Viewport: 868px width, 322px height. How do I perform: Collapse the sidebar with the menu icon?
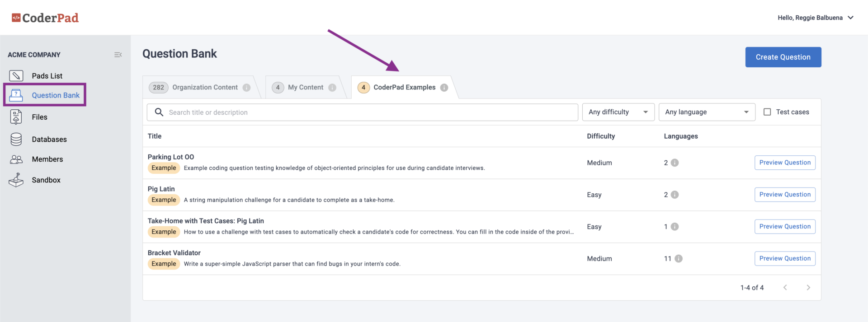pos(118,55)
